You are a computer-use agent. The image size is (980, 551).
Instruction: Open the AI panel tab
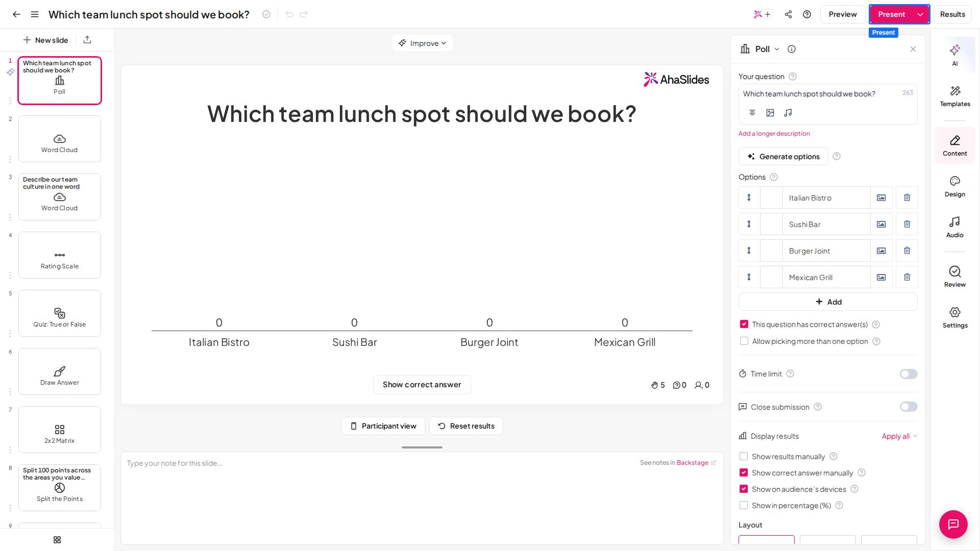(954, 55)
